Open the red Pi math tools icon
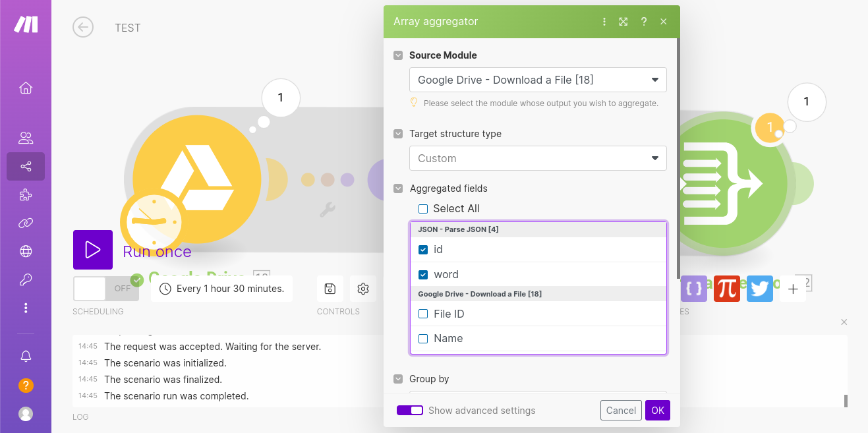The height and width of the screenshot is (433, 868). click(727, 289)
